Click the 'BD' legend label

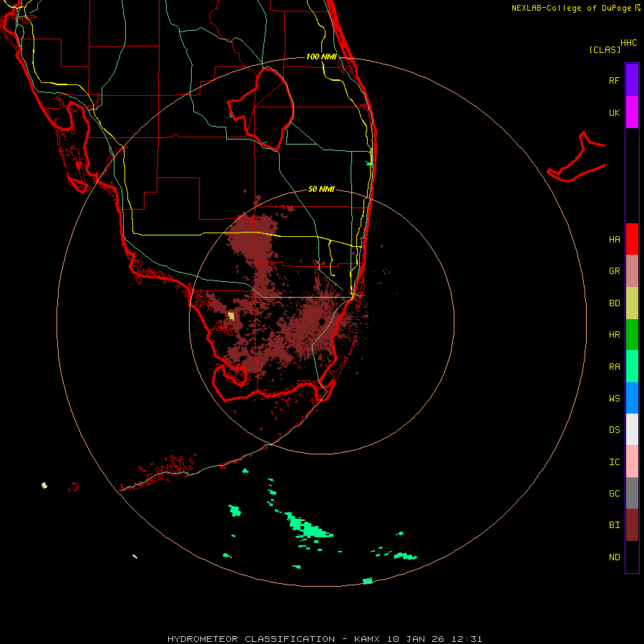[x=614, y=303]
